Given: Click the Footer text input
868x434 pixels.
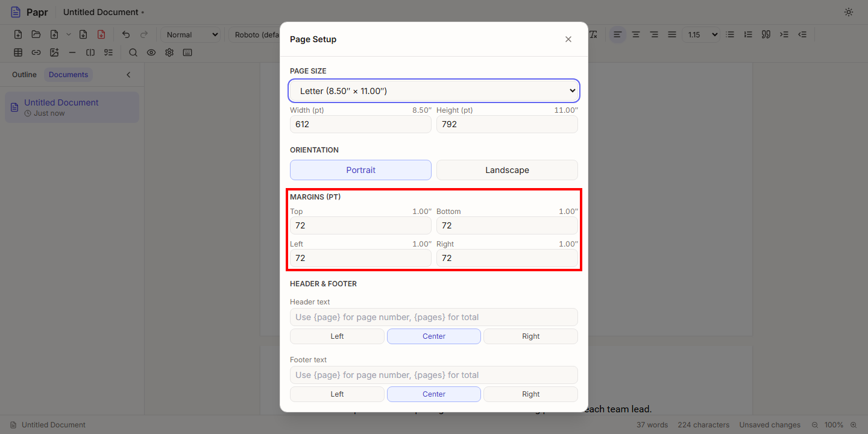Looking at the screenshot, I should click(434, 375).
